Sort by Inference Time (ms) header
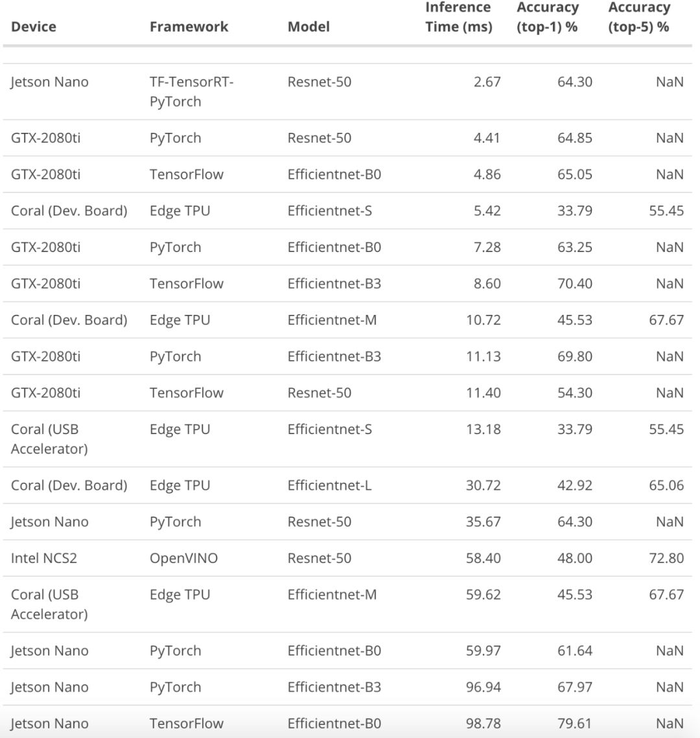The width and height of the screenshot is (700, 738). [458, 17]
